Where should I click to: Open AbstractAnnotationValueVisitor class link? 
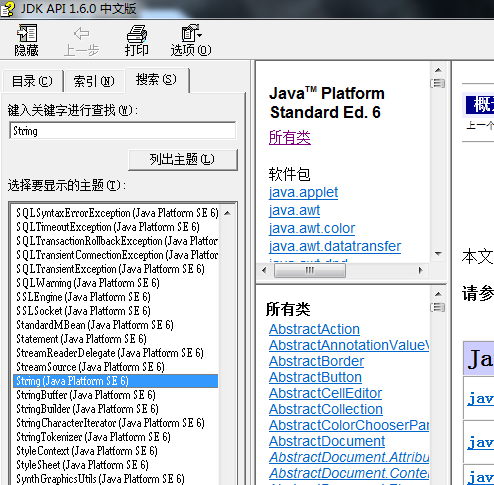click(349, 345)
